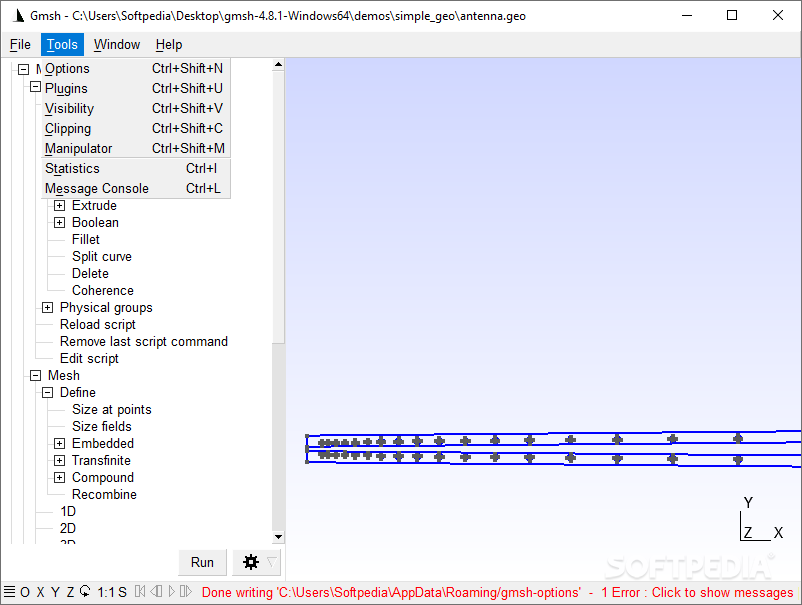Open the Window menu
This screenshot has width=802, height=605.
[117, 44]
